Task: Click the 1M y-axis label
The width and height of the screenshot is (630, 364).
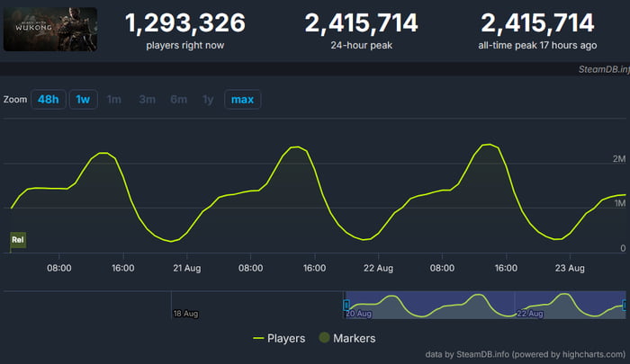Action: [620, 203]
